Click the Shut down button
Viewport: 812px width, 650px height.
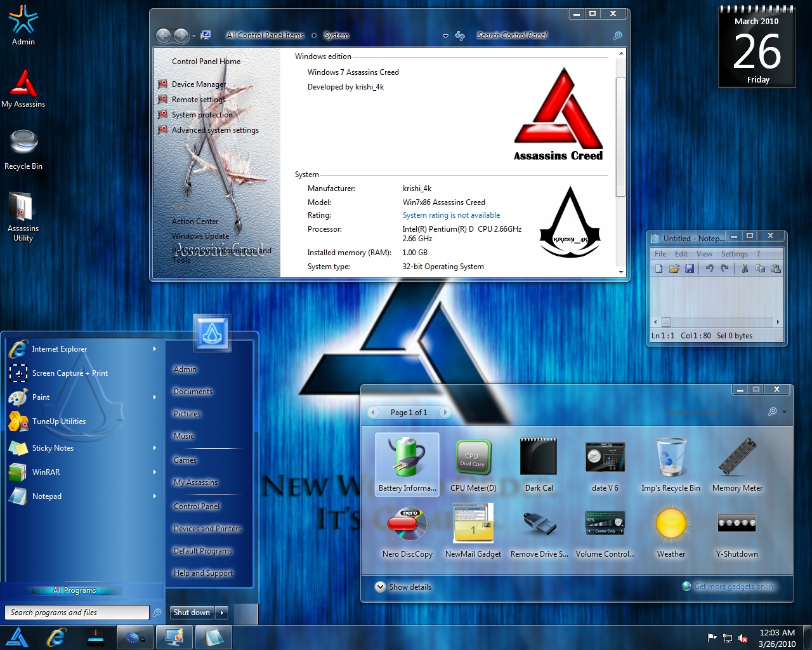192,613
